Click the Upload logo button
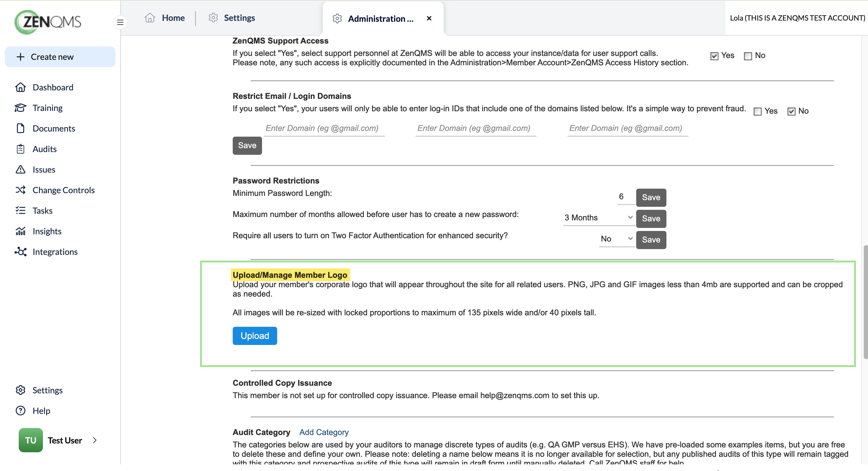The image size is (868, 471). (x=255, y=336)
